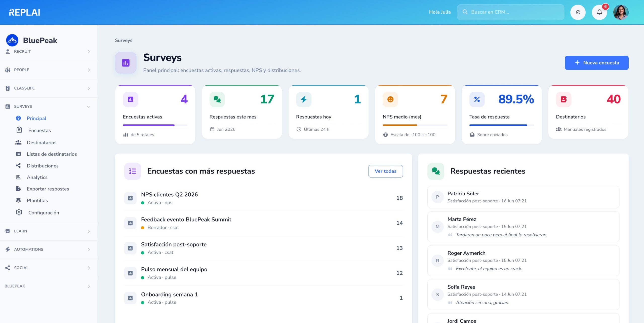Click the NPS medio orange progress bar
Image resolution: width=644 pixels, height=323 pixels.
415,125
